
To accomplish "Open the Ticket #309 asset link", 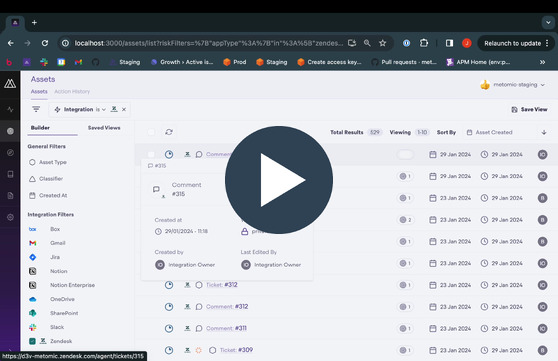I will point(236,350).
